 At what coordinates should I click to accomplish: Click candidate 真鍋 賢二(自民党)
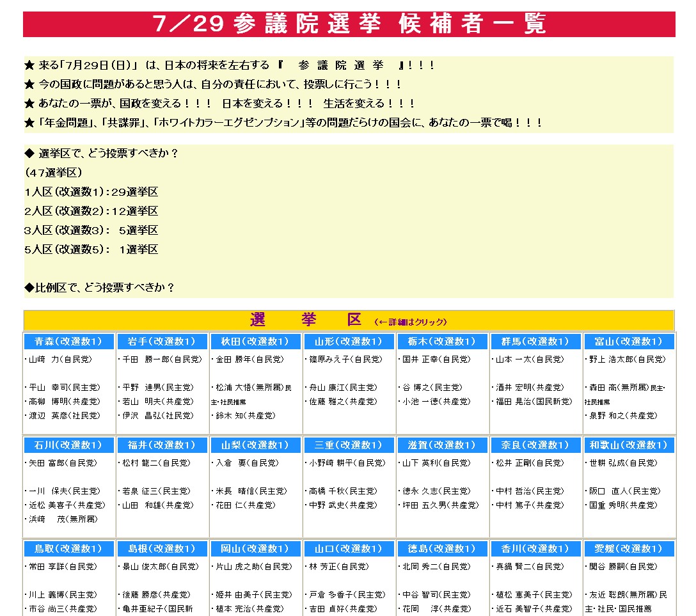coord(528,567)
